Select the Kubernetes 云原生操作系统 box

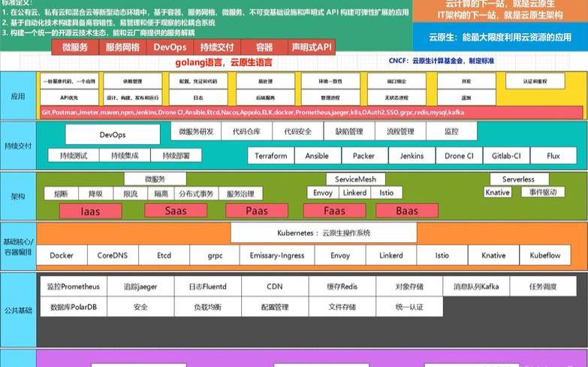click(324, 233)
